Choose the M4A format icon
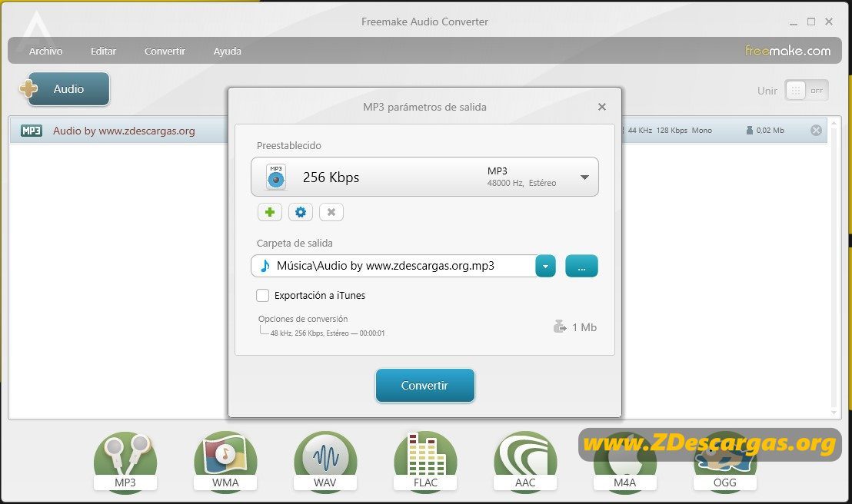The height and width of the screenshot is (504, 852). [625, 463]
